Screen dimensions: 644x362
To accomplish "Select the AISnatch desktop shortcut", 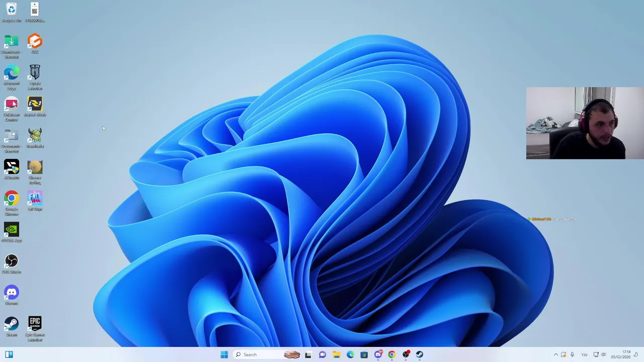I will point(12,169).
